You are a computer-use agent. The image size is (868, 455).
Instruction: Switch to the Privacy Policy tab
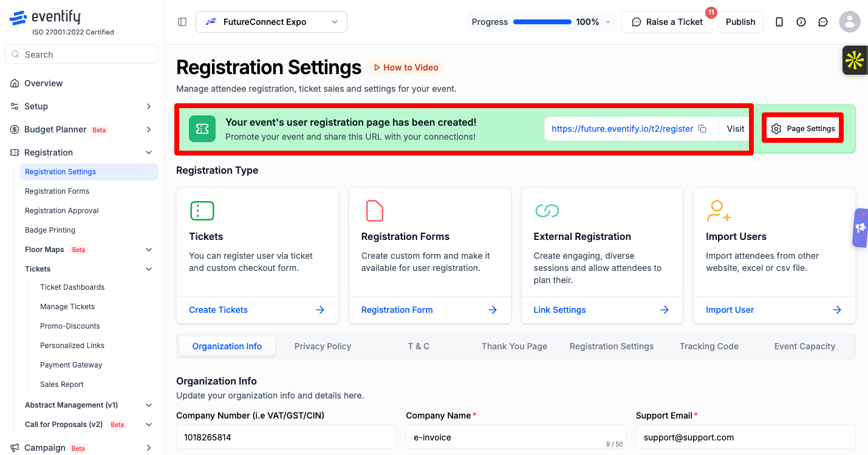click(323, 346)
